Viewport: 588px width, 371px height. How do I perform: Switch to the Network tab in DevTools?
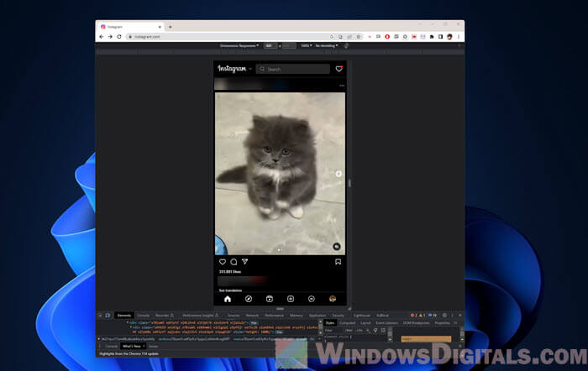pyautogui.click(x=252, y=315)
